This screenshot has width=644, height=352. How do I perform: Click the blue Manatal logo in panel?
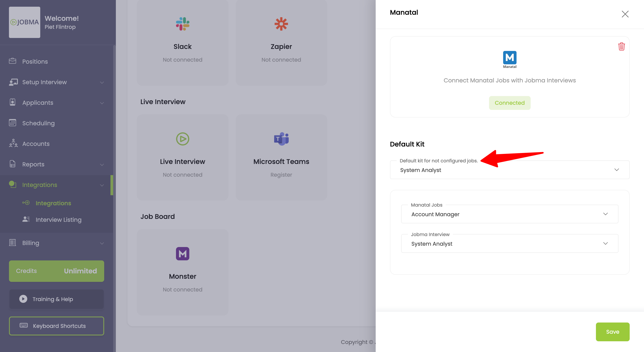tap(510, 59)
